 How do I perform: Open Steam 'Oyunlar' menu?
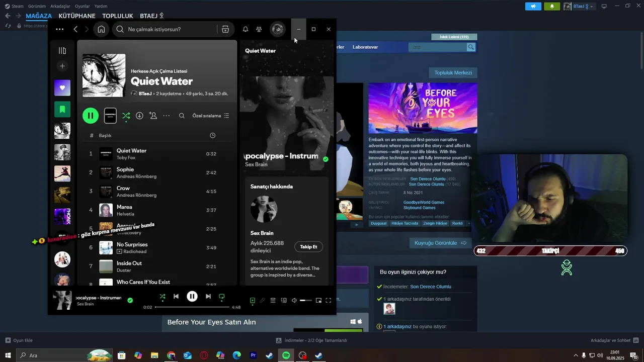pyautogui.click(x=82, y=6)
